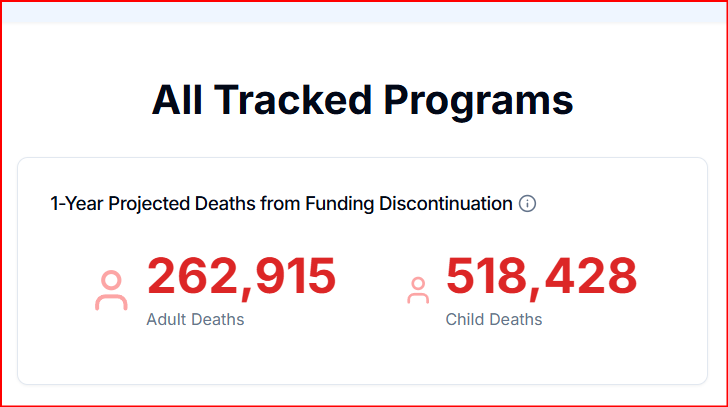The image size is (728, 407).
Task: Click the word All in the title
Action: [177, 101]
